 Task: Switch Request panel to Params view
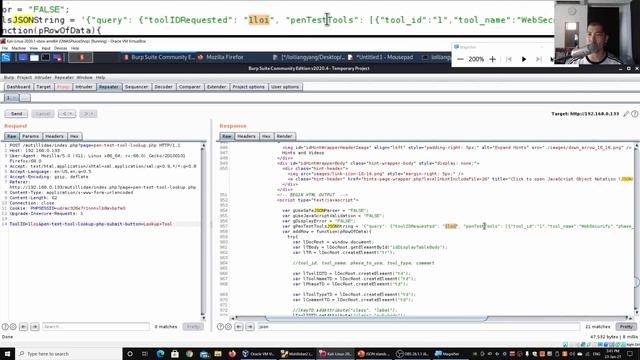coord(31,136)
